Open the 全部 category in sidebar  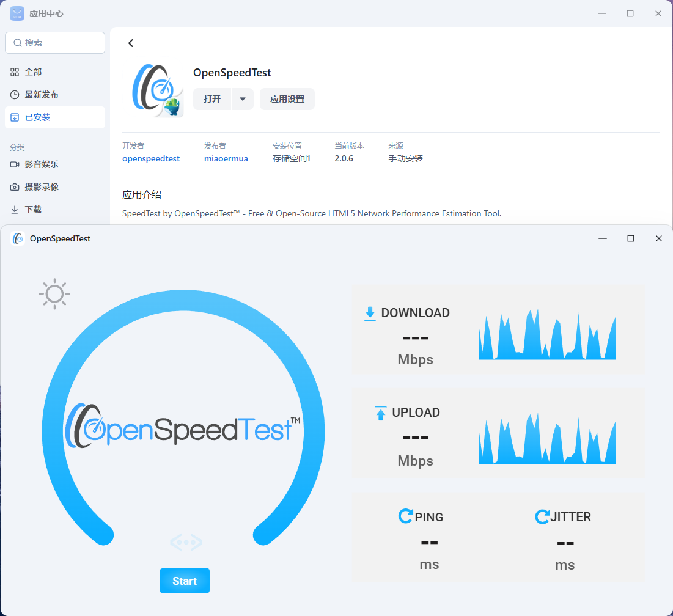tap(55, 72)
